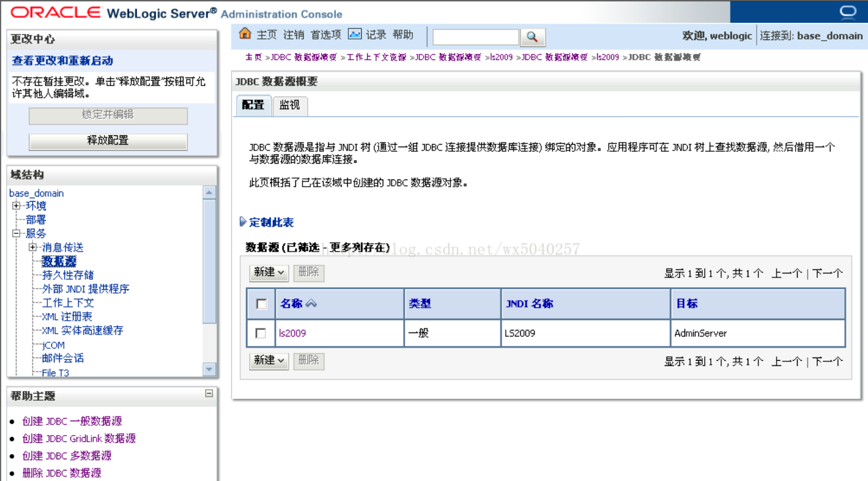Open 创建 JDBC 多数据源 help link
This screenshot has width=868, height=481.
tap(67, 455)
